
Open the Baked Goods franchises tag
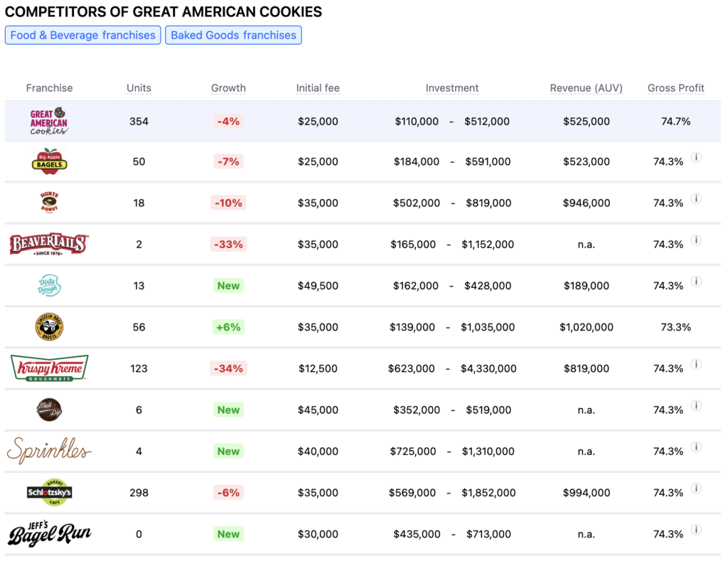click(233, 36)
